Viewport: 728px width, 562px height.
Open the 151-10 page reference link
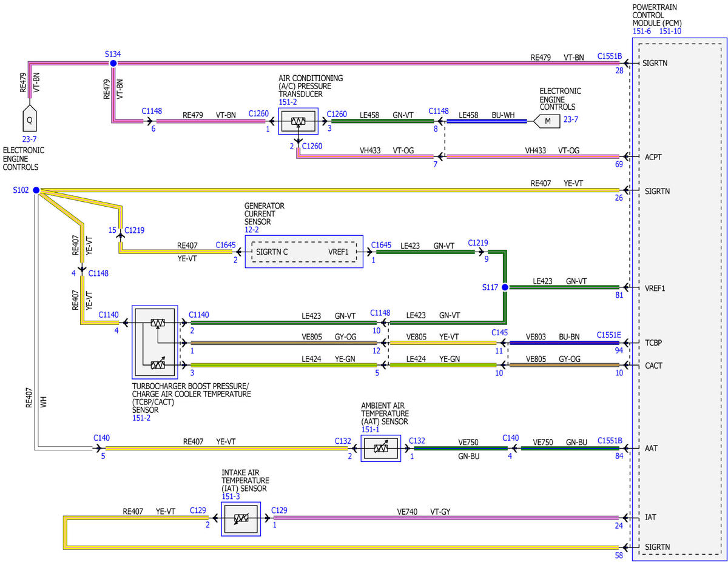tap(670, 31)
